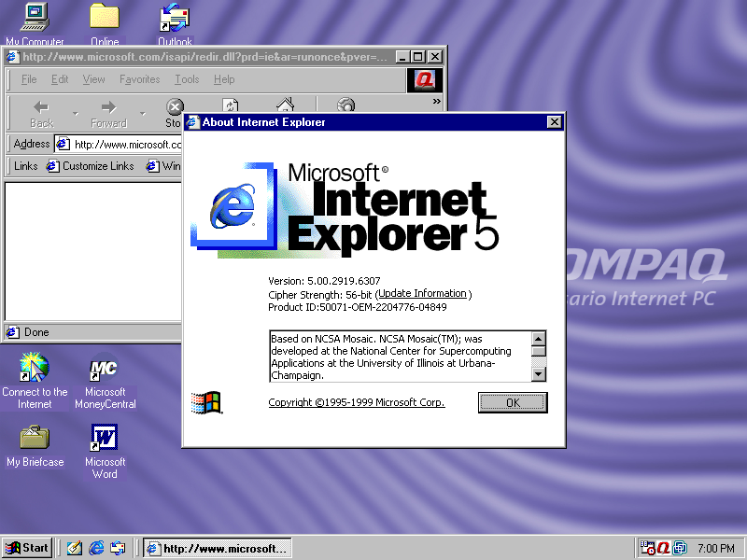Image resolution: width=747 pixels, height=560 pixels.
Task: Click the Show Desktop quick launch icon
Action: click(x=75, y=548)
